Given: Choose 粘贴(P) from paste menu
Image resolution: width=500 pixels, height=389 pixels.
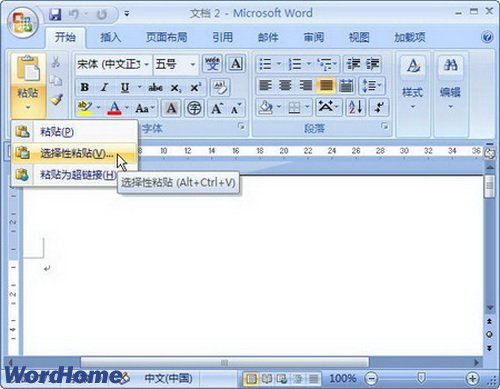Looking at the screenshot, I should coord(74,132).
